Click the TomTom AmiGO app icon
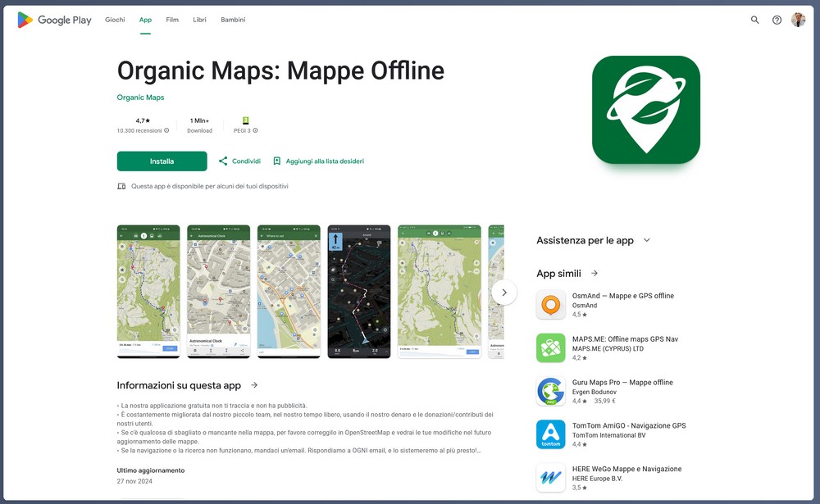 550,434
